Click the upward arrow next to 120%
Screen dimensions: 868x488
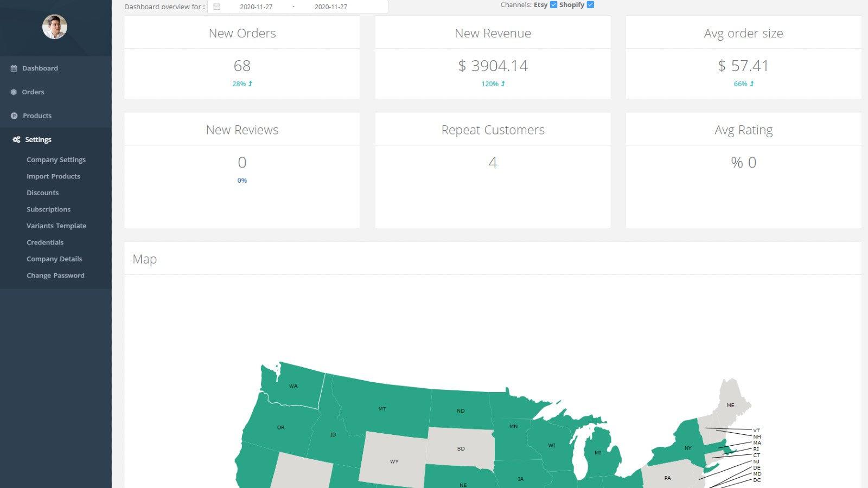pos(502,84)
